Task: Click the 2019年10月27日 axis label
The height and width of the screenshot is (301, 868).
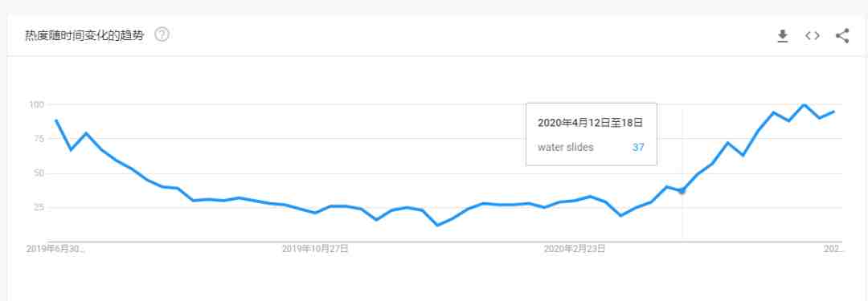Action: pos(315,249)
